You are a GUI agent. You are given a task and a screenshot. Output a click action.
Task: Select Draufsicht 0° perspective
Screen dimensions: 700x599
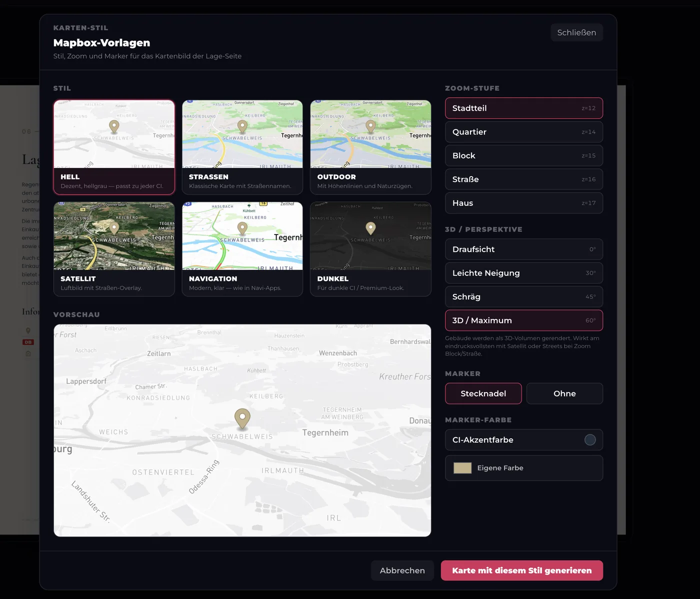click(524, 249)
